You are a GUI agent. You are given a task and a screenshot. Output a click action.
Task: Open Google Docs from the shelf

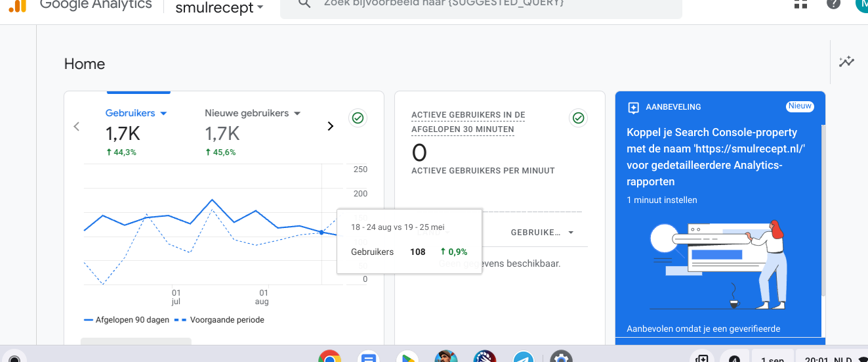point(368,357)
